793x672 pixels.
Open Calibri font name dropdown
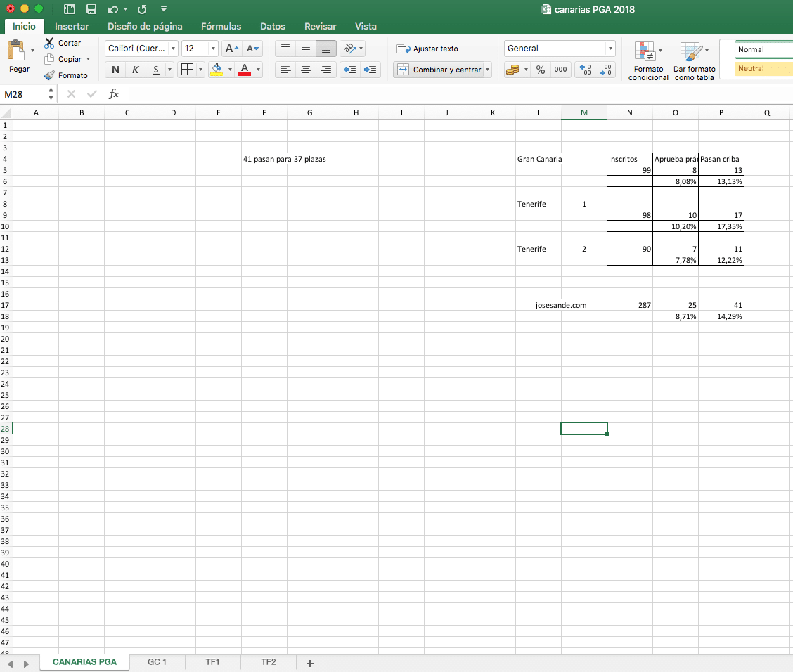(x=174, y=49)
